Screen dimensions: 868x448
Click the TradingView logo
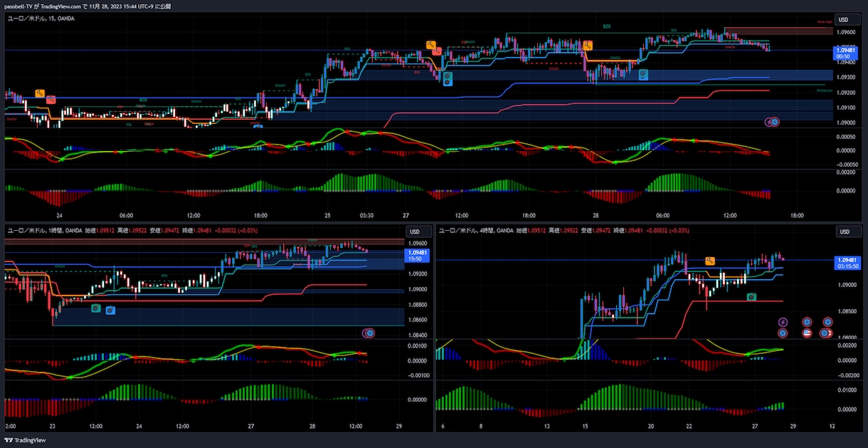pyautogui.click(x=24, y=440)
